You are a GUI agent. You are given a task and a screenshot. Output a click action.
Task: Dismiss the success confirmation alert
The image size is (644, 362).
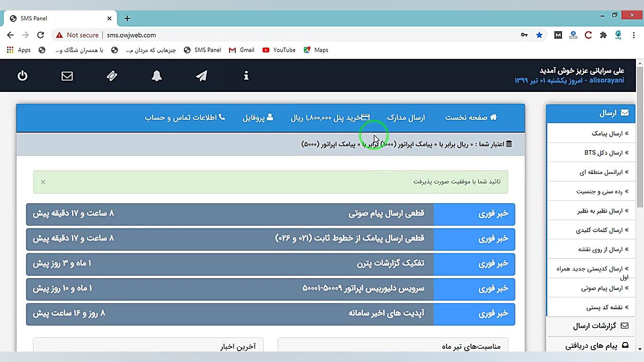[43, 181]
